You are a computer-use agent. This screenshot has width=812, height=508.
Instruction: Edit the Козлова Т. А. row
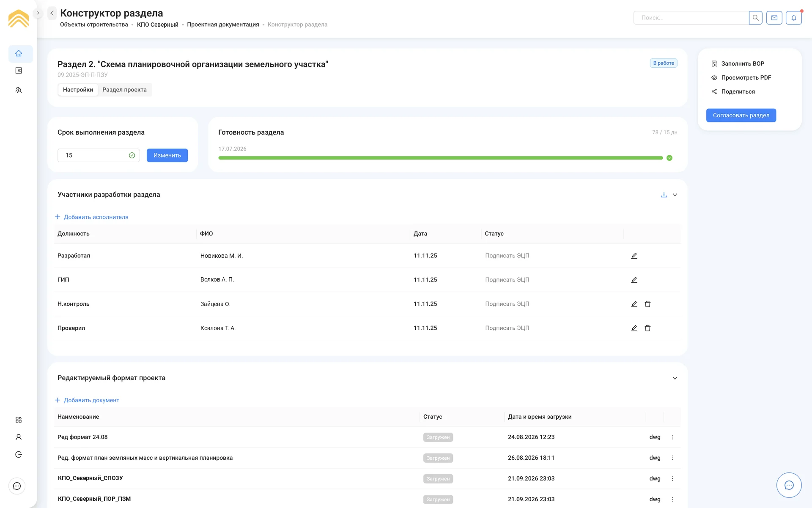click(x=634, y=328)
